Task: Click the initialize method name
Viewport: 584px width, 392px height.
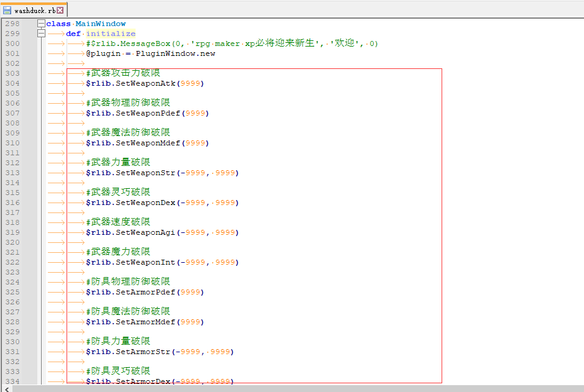Action: (111, 34)
